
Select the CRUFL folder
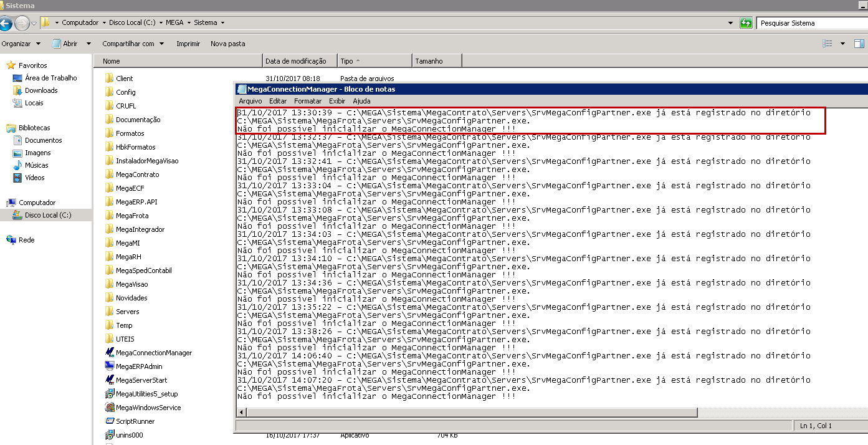(125, 106)
